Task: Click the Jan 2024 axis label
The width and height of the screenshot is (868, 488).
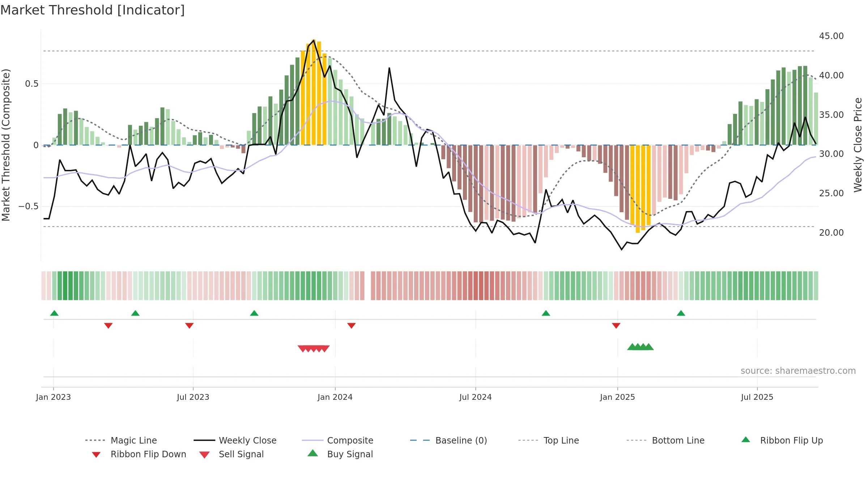Action: pyautogui.click(x=335, y=397)
